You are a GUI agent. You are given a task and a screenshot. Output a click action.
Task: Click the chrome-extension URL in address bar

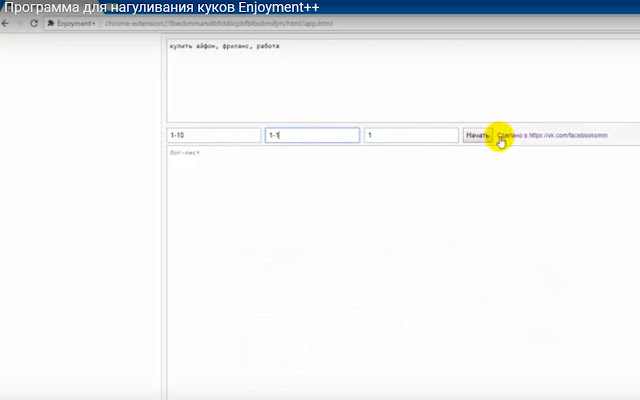coord(219,23)
